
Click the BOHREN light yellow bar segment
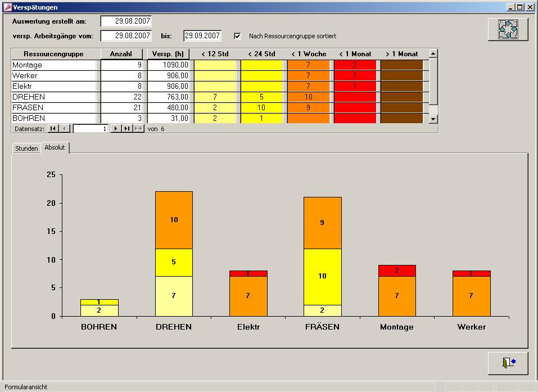click(x=100, y=310)
